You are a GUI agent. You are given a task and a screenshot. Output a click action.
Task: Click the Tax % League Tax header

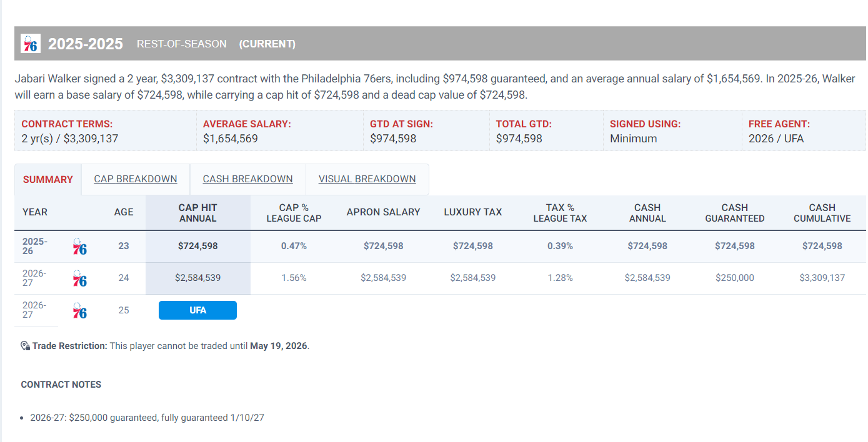pyautogui.click(x=560, y=213)
